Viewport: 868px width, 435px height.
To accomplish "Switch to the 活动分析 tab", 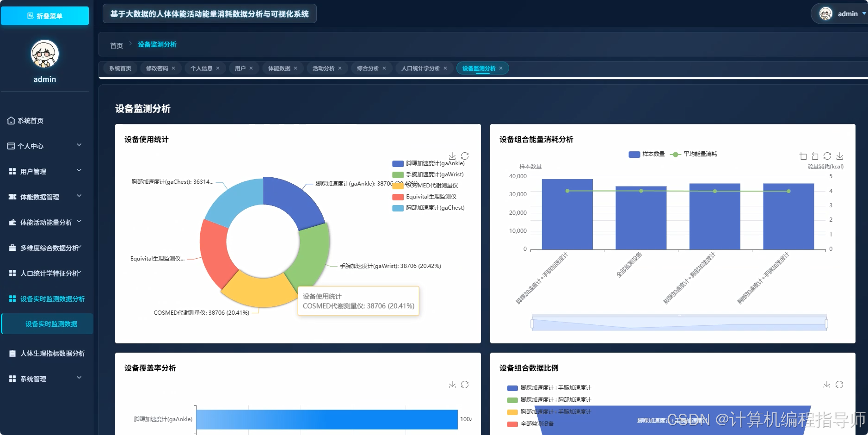I will coord(324,68).
